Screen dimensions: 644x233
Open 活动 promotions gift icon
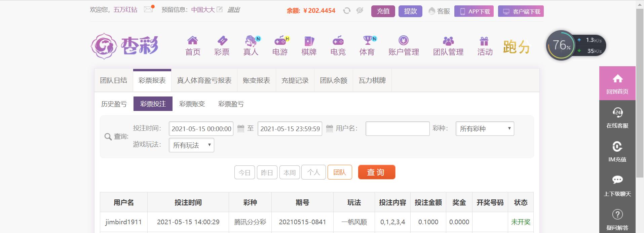485,46
